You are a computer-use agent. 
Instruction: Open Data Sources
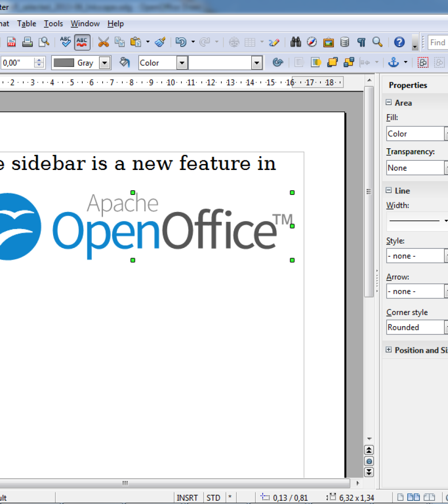(345, 42)
